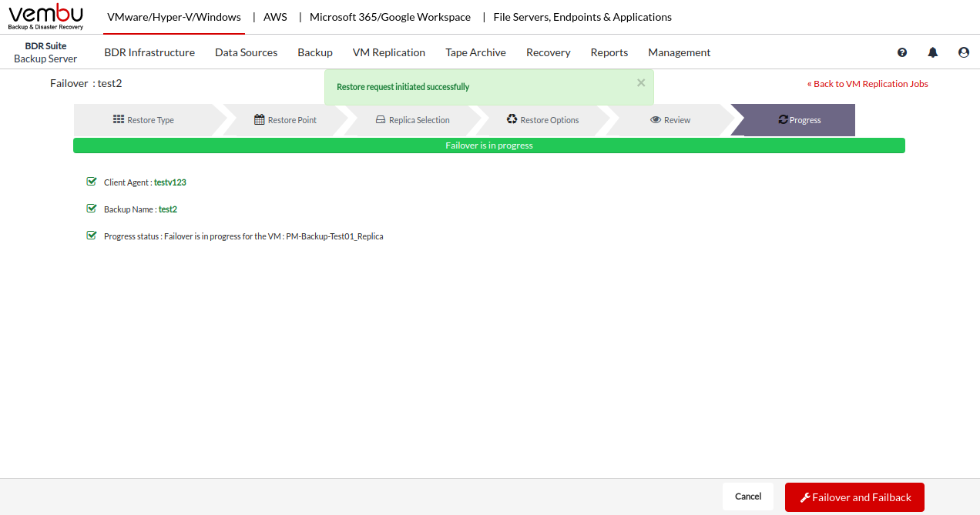Screen dimensions: 980x515
Task: Click the Restore Options recycle icon
Action: coord(512,120)
